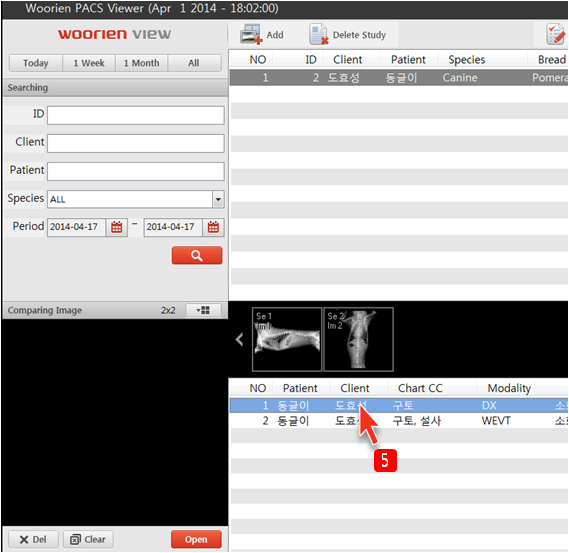Click the red magnifier search button
The height and width of the screenshot is (553, 569).
197,255
